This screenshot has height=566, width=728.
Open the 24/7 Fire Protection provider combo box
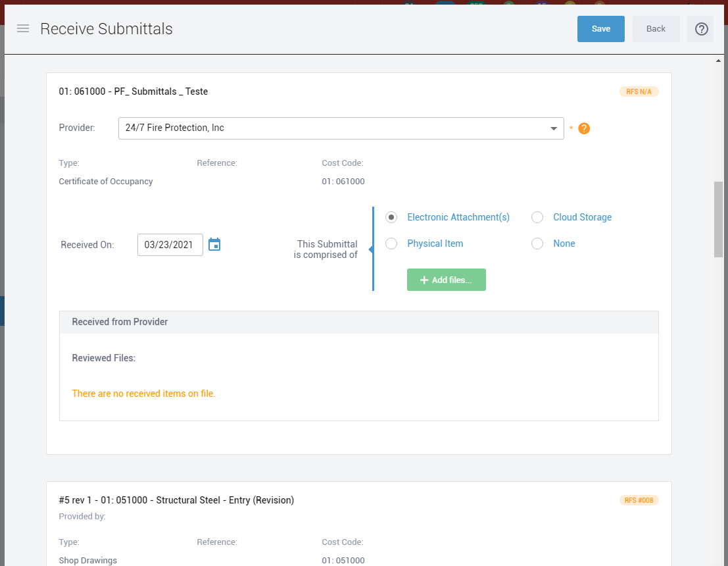coord(332,128)
